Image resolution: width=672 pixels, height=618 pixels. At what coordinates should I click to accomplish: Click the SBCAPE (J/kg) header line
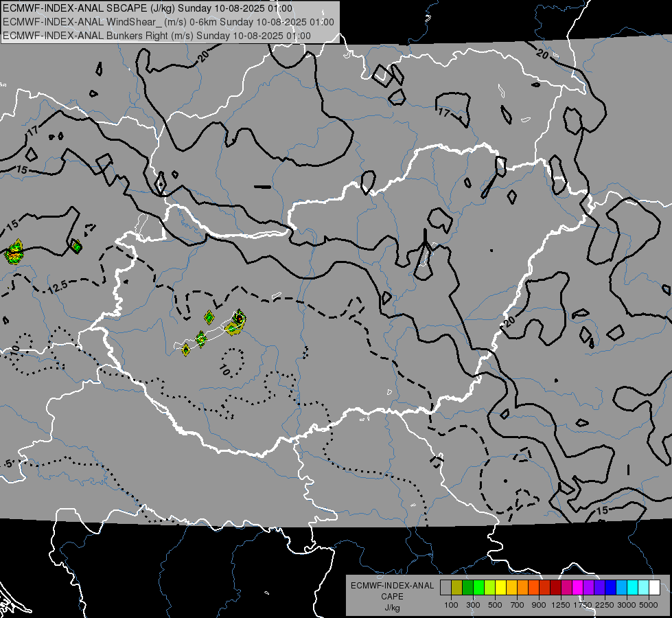148,8
